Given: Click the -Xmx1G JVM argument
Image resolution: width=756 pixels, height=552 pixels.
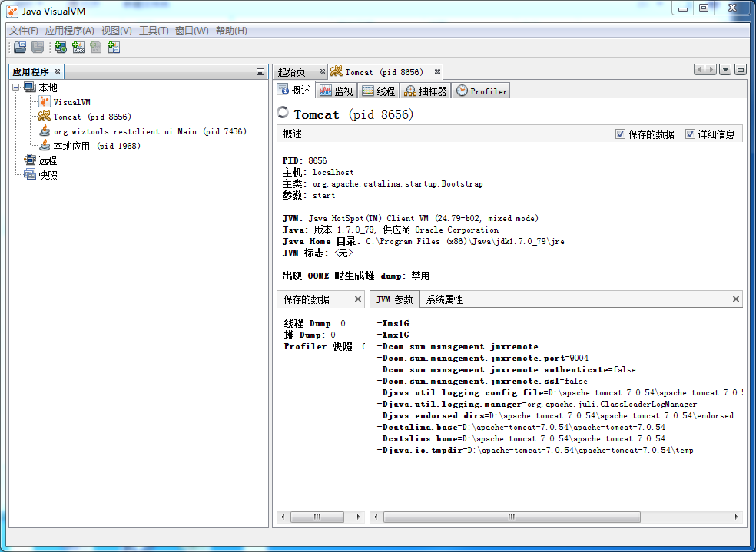Looking at the screenshot, I should [393, 335].
